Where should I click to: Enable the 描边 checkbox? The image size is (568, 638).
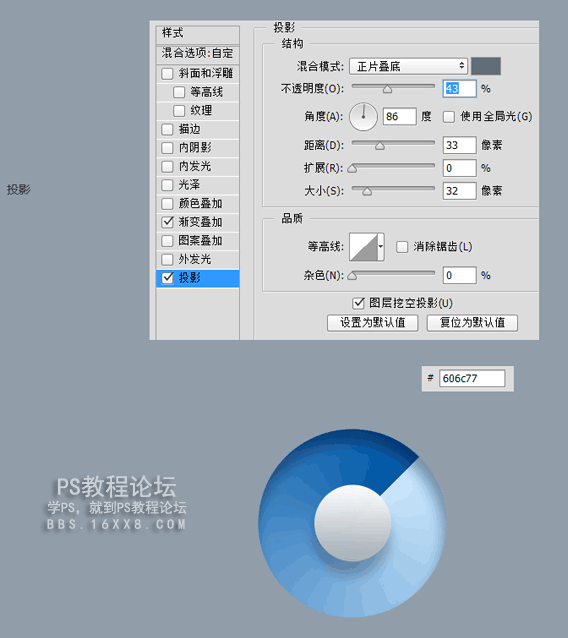(167, 129)
